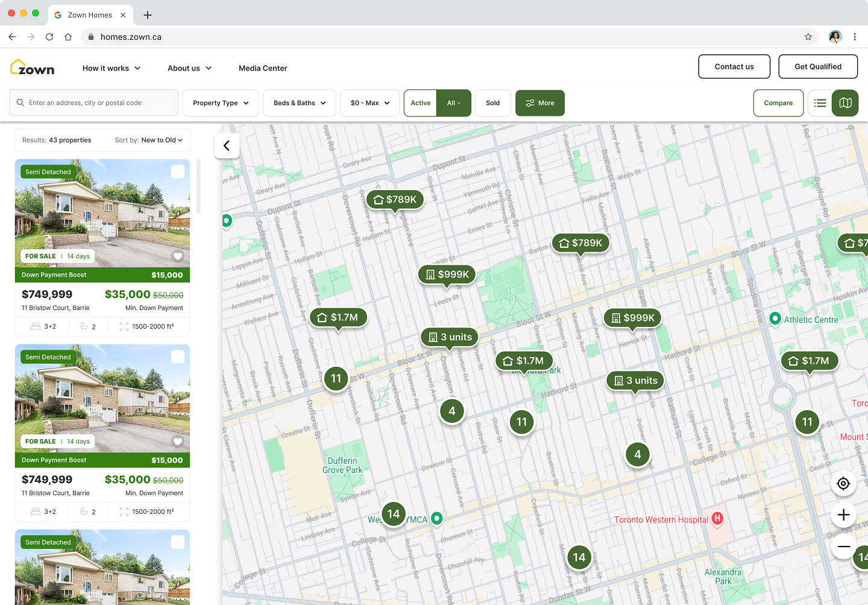Open the browser profile avatar

pos(835,37)
